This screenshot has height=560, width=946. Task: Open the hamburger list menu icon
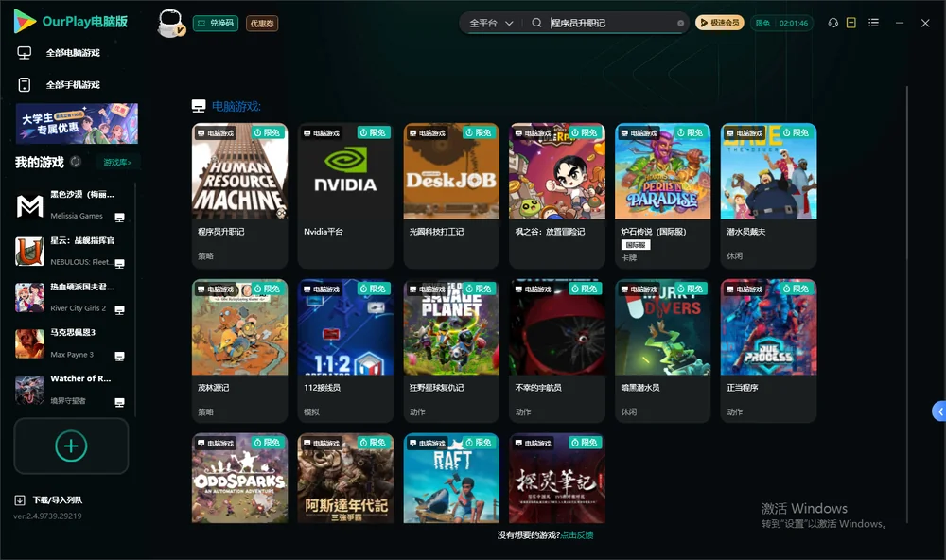(x=873, y=23)
